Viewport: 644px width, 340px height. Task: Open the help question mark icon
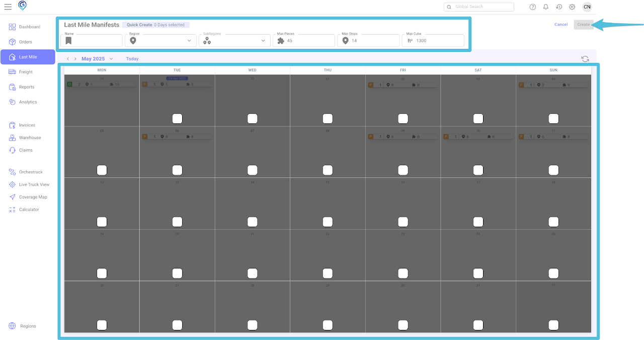tap(533, 7)
